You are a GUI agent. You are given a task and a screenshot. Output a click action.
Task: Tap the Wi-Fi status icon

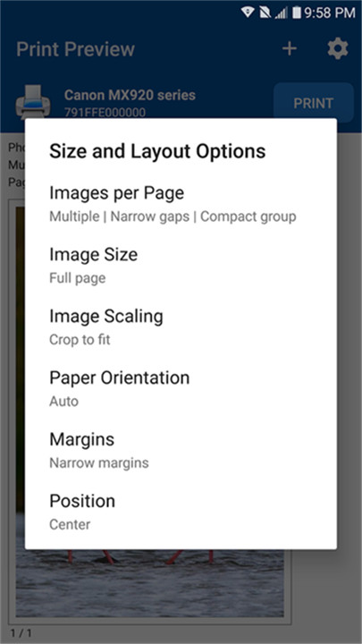click(248, 13)
